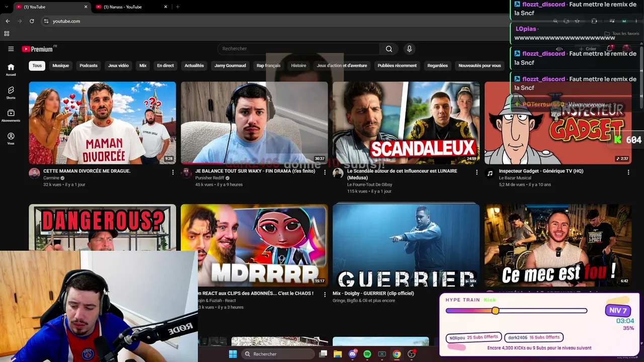Viewport: 644px width, 362px height.
Task: Select the Podcasts filter chip
Action: (89, 65)
